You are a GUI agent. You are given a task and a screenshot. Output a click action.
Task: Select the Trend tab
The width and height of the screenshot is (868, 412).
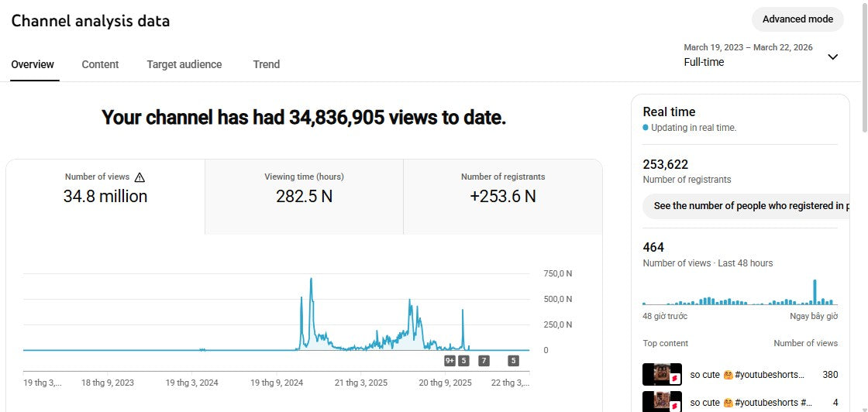tap(266, 64)
